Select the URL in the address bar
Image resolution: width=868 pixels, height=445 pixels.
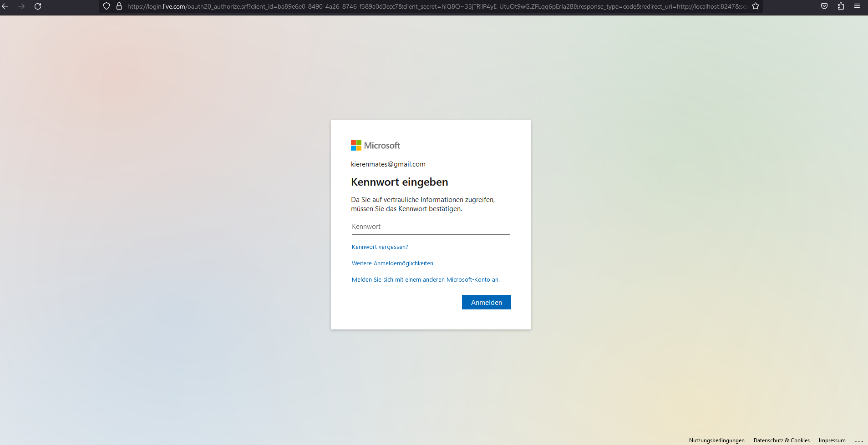point(437,6)
